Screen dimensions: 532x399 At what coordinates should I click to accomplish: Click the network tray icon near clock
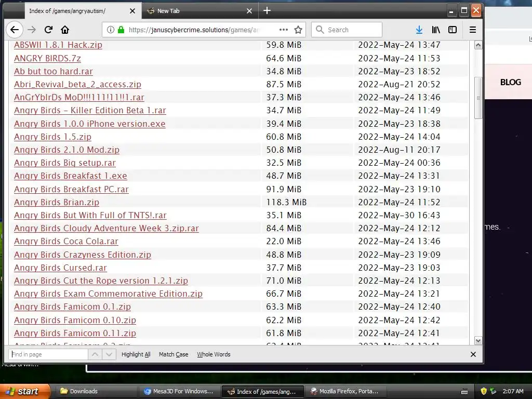click(x=494, y=391)
